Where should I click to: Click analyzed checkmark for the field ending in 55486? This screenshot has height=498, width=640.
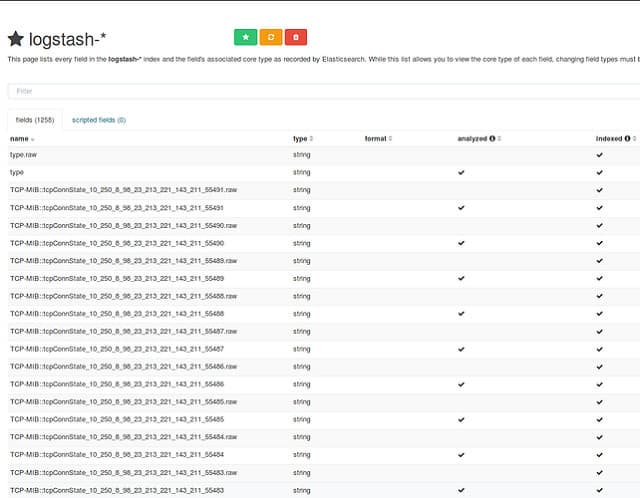[x=461, y=384]
